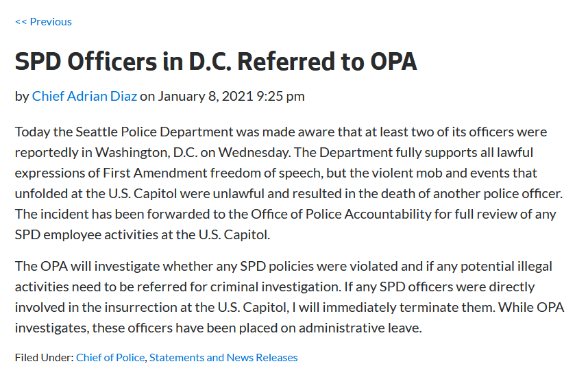Open the "Chief of Police" category link
This screenshot has height=377, width=588.
click(110, 357)
